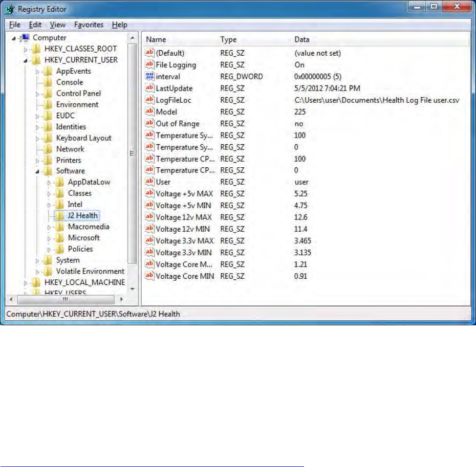Click the tree scroll up arrow
476x467 pixels.
pos(133,38)
